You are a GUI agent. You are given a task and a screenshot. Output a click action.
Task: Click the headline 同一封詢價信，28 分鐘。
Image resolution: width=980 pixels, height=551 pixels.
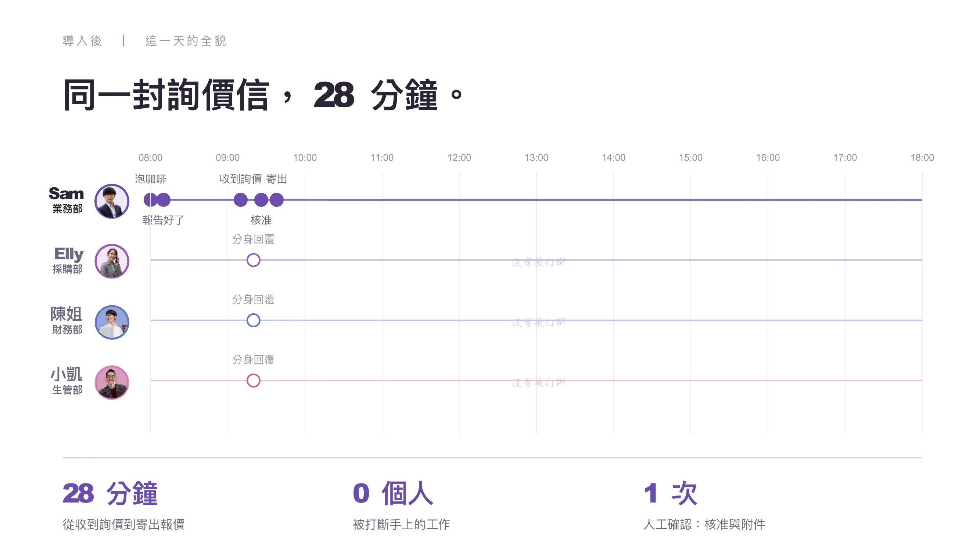tap(263, 95)
